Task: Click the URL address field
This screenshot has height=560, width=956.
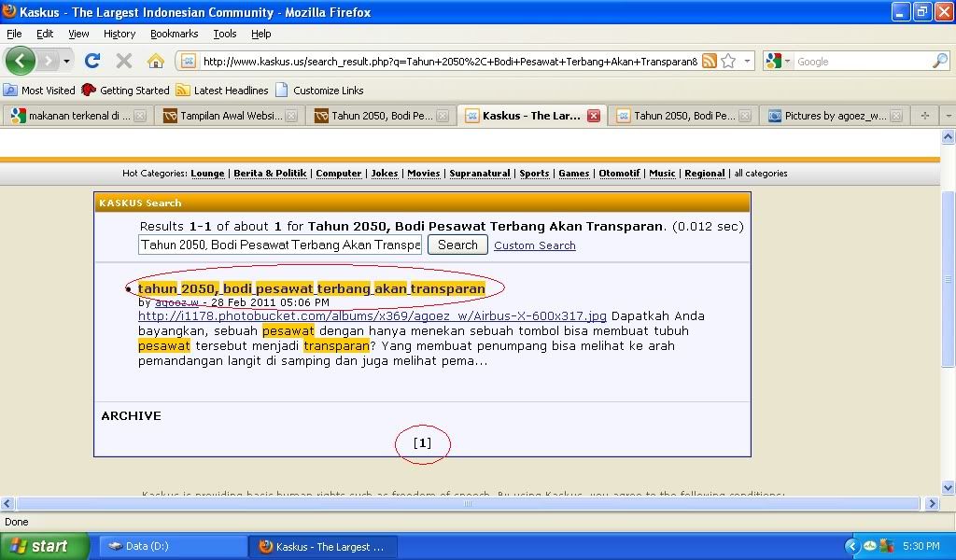Action: pos(450,62)
